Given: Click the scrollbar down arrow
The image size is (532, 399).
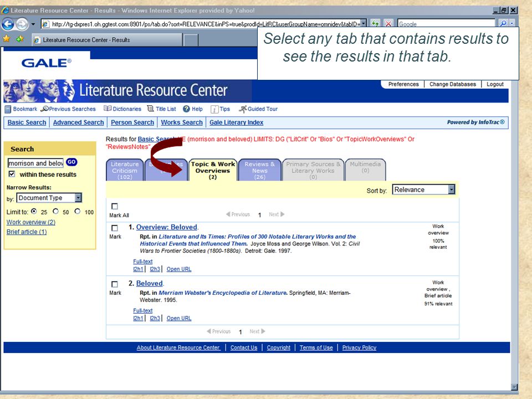Looking at the screenshot, I should click(514, 387).
